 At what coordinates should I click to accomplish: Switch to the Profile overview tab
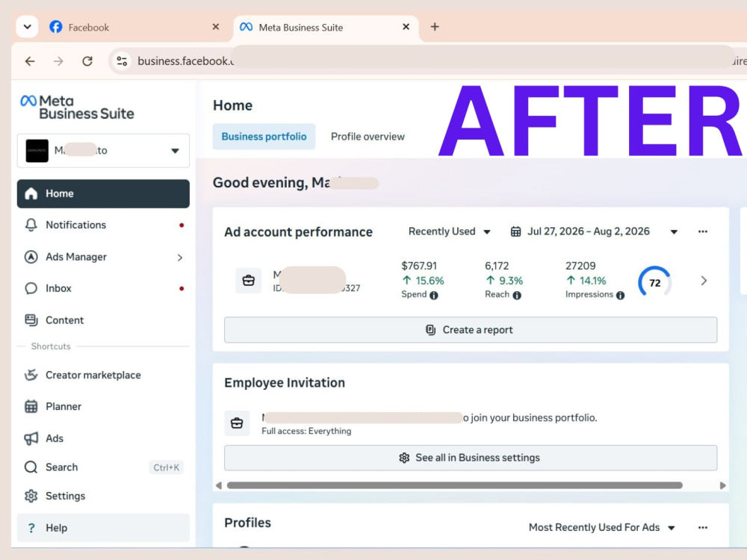(x=368, y=137)
